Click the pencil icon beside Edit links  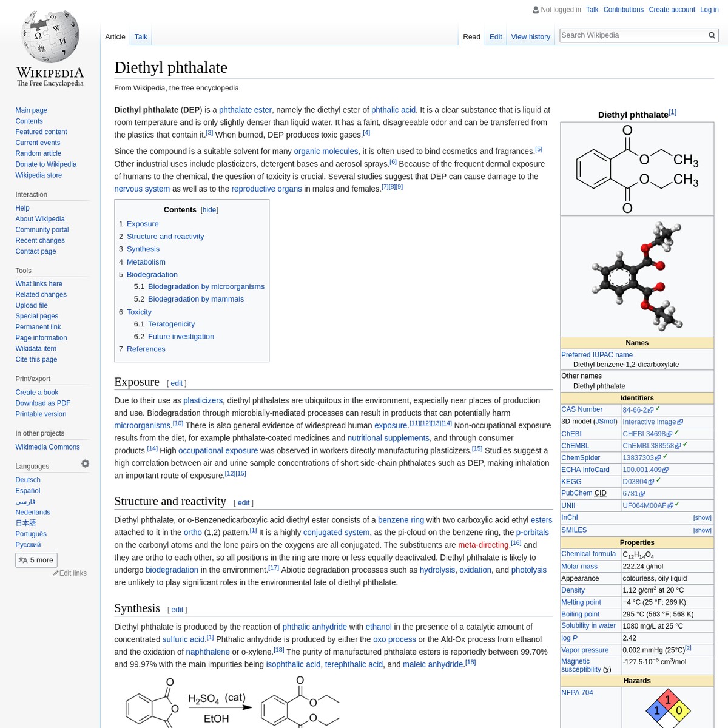tap(55, 573)
